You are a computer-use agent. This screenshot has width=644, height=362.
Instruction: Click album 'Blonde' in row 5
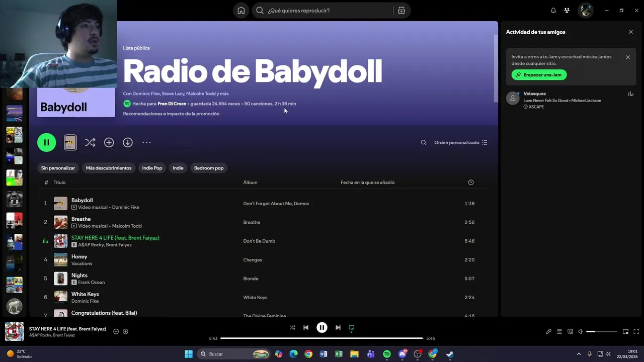point(251,279)
